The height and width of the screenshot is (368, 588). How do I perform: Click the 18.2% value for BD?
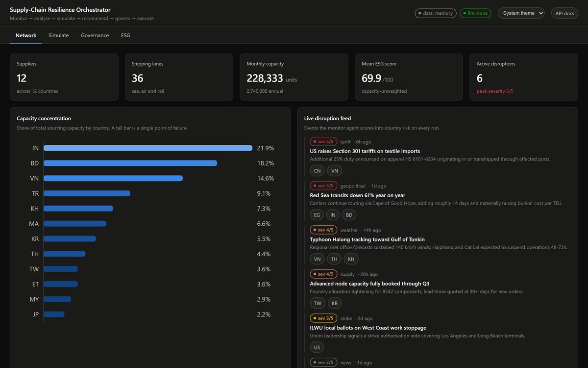point(266,163)
